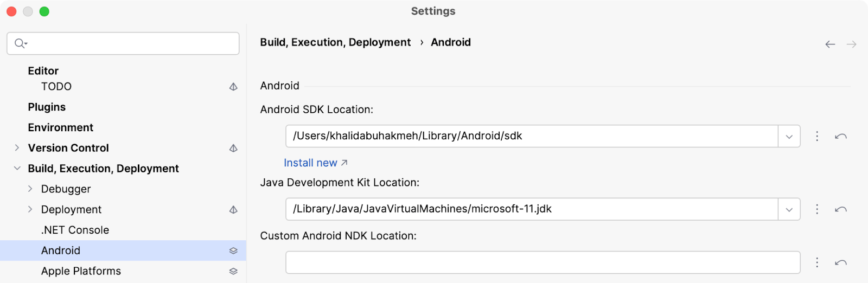Screen dimensions: 868x283
Task: Revert the Java Development Kit Location
Action: (x=841, y=209)
